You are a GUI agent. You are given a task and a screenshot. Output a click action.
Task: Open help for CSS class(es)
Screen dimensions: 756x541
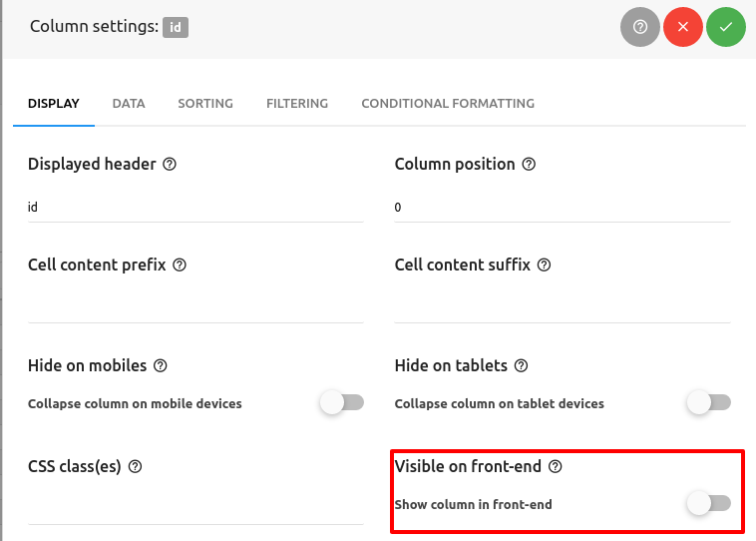click(135, 467)
